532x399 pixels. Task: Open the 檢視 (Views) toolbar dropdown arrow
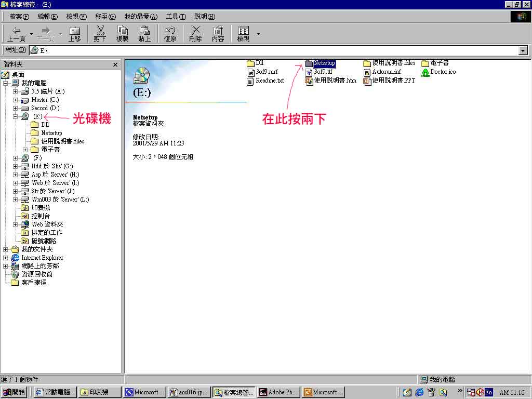coord(258,34)
